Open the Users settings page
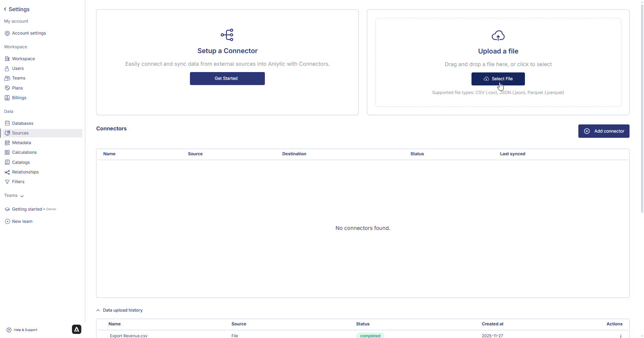This screenshot has width=644, height=338. click(x=18, y=68)
